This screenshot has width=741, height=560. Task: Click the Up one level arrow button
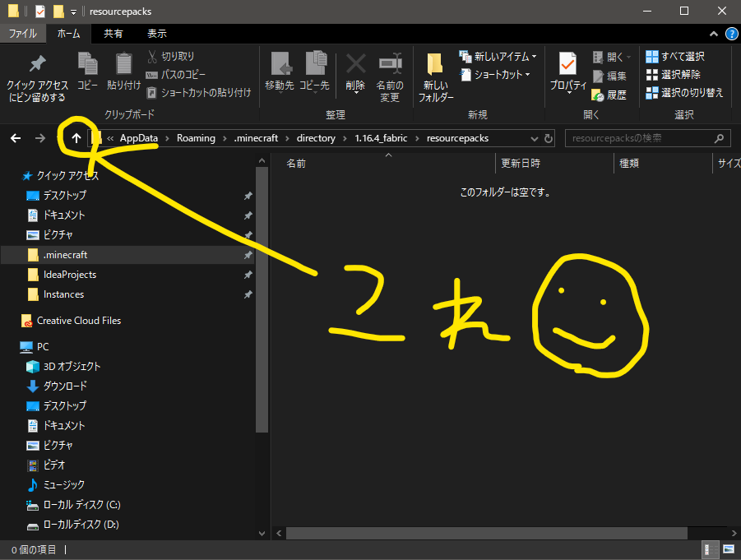click(76, 138)
